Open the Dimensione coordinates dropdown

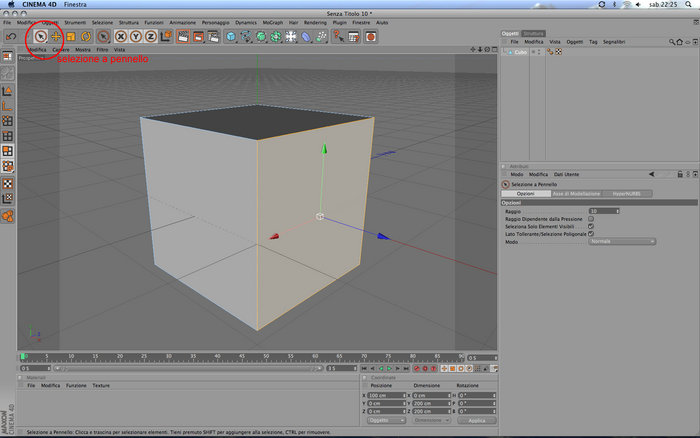tap(431, 420)
